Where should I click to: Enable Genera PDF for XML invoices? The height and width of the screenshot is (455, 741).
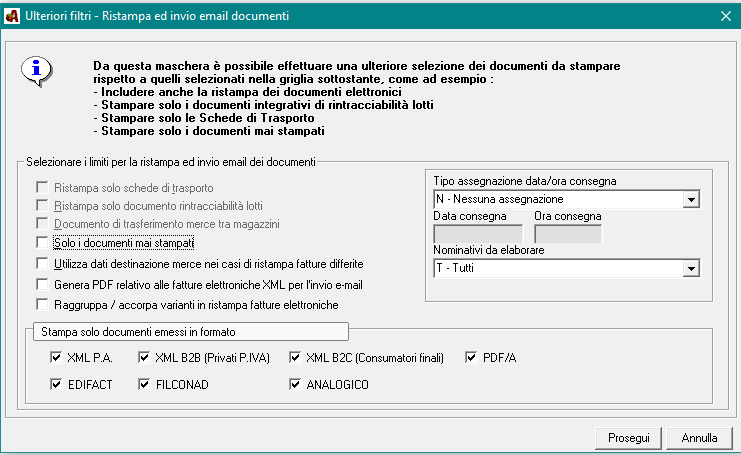point(42,284)
